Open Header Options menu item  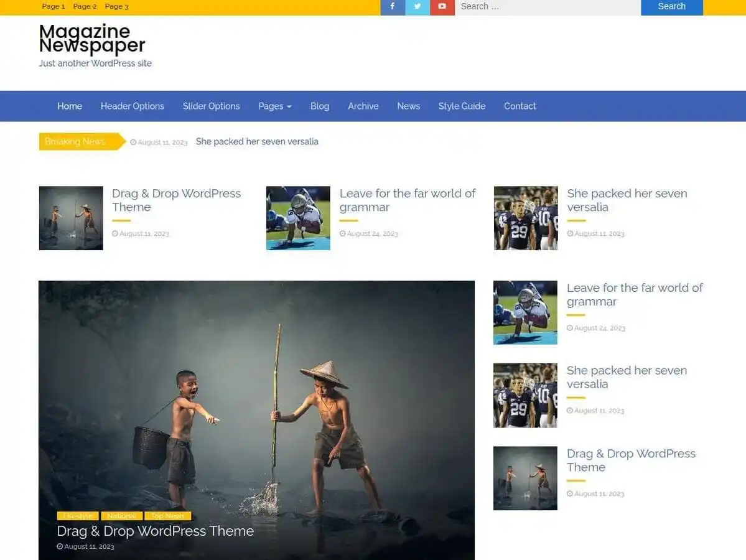(x=133, y=106)
